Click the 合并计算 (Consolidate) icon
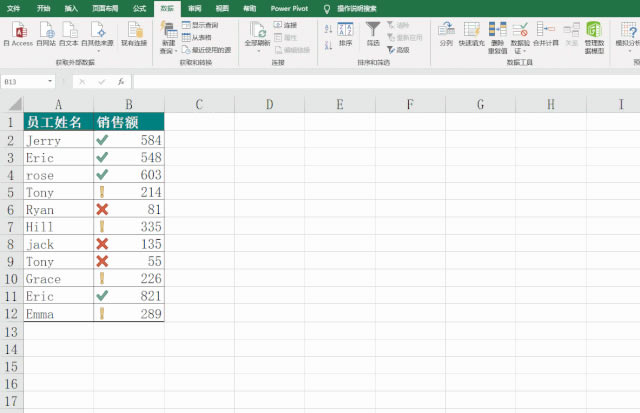640x413 pixels. point(546,31)
